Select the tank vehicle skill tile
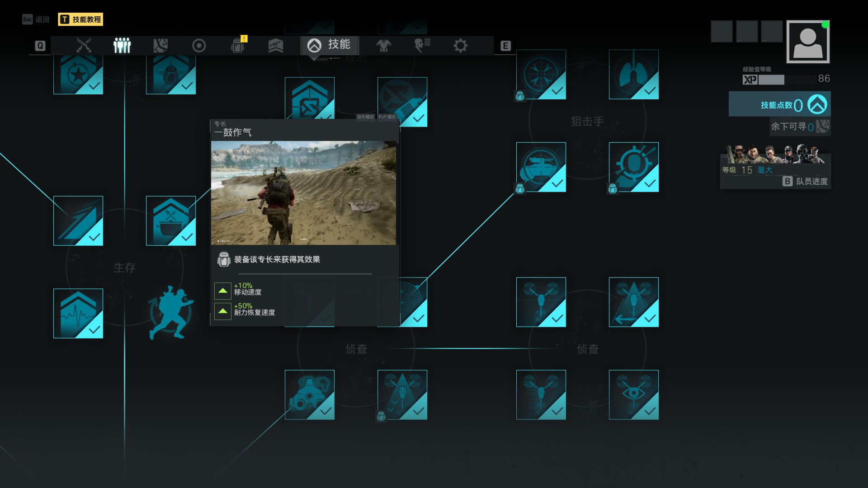 tap(541, 167)
